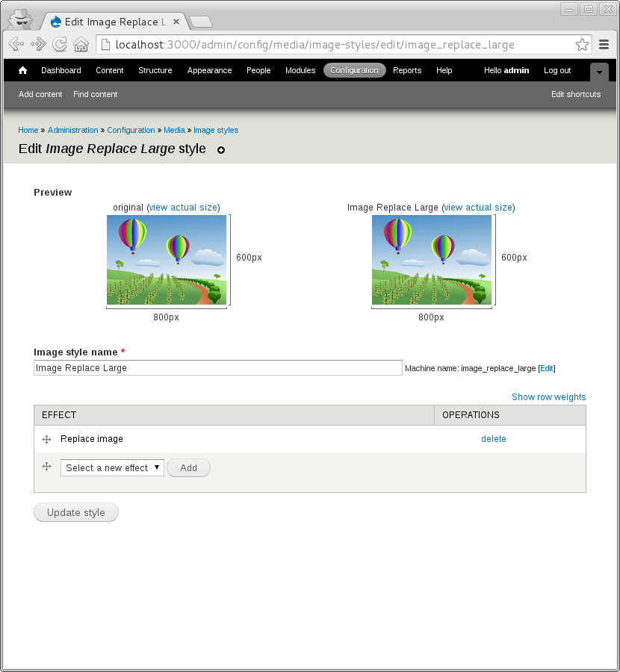
Task: Click the drag handle beside Replace image effect
Action: pos(46,439)
